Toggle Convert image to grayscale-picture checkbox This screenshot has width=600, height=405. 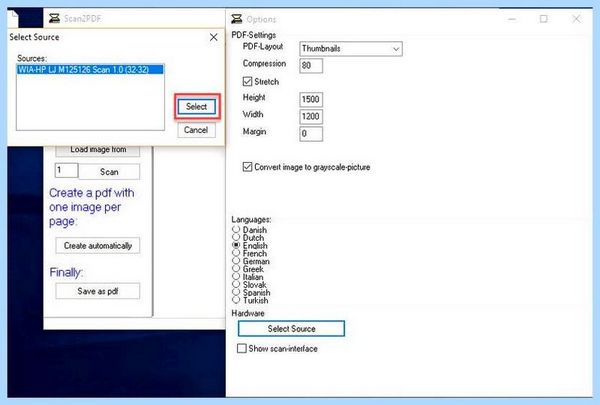click(247, 167)
